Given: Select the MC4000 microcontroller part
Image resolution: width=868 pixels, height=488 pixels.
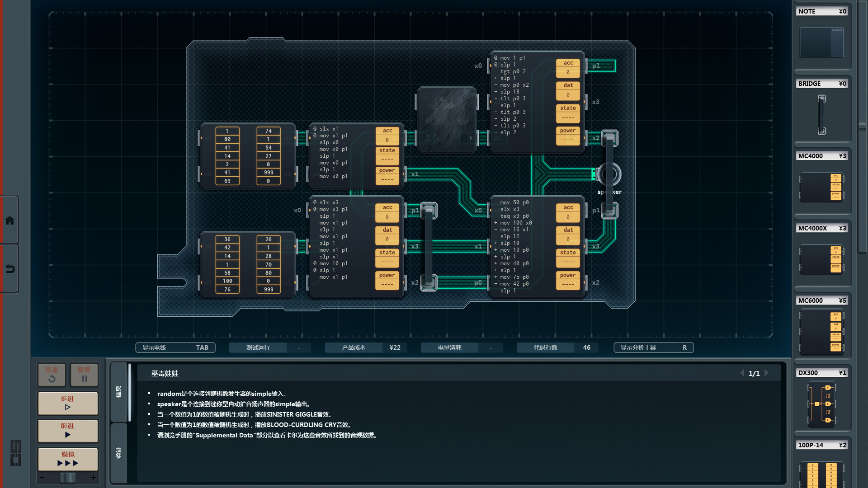Looking at the screenshot, I should click(821, 186).
